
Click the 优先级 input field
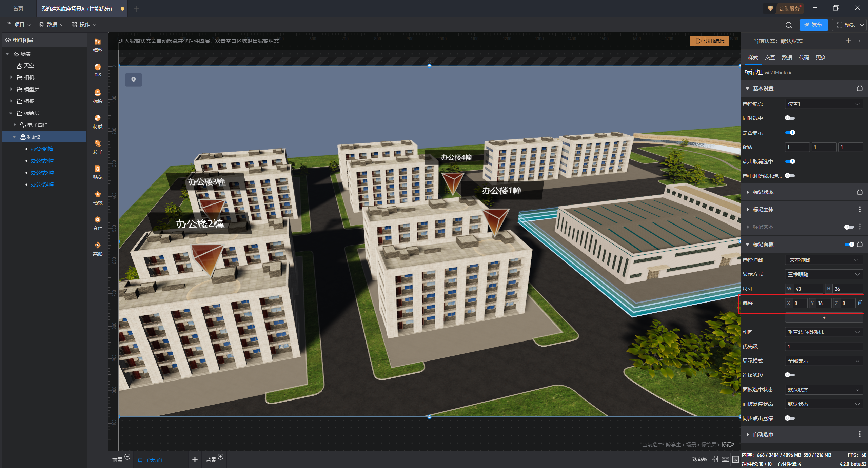pos(824,346)
